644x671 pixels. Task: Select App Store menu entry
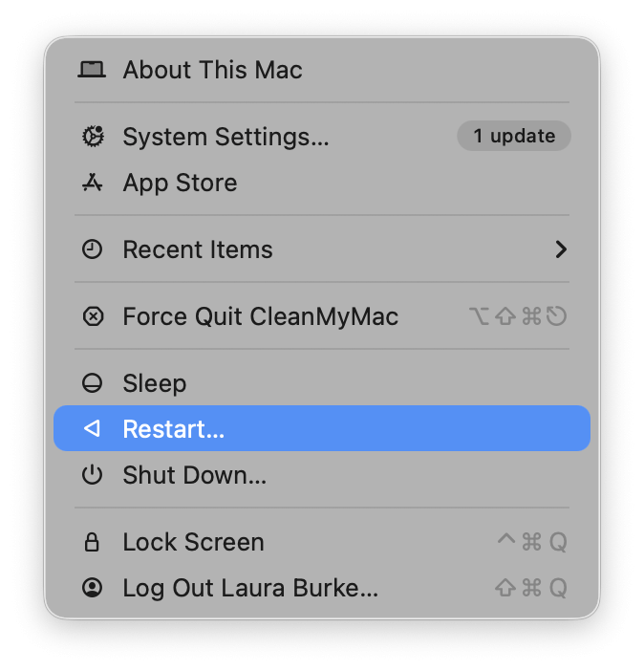tap(180, 183)
